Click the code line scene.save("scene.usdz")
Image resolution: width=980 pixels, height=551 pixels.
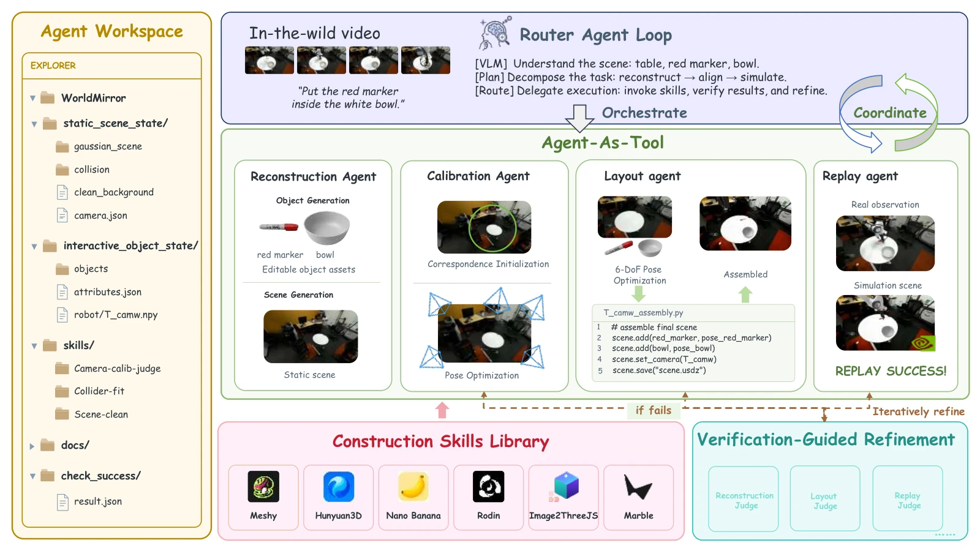pyautogui.click(x=659, y=370)
